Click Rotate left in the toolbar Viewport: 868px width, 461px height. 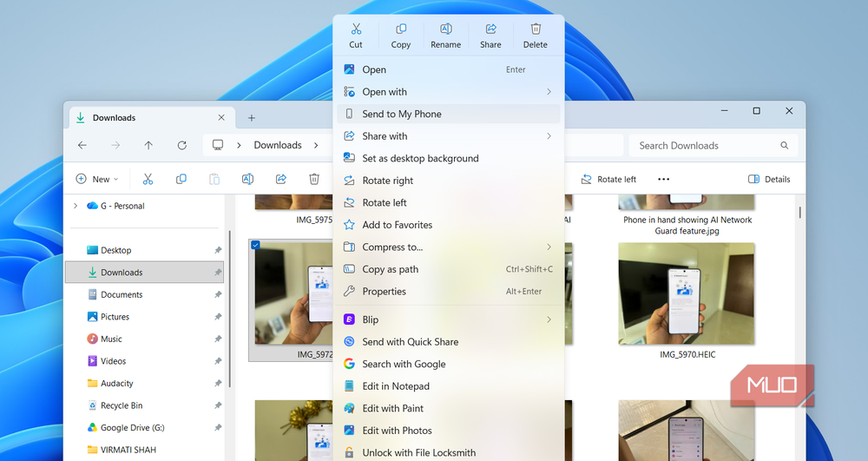coord(608,179)
